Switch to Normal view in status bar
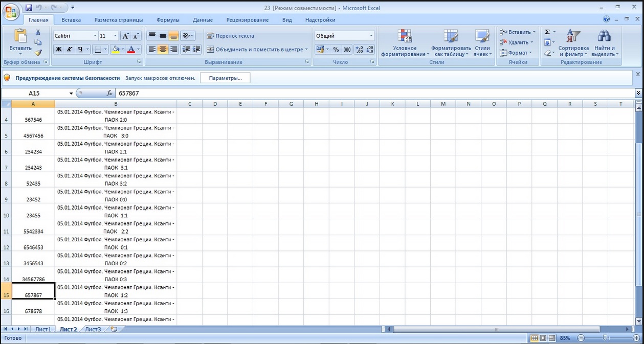The height and width of the screenshot is (344, 644). tap(534, 338)
